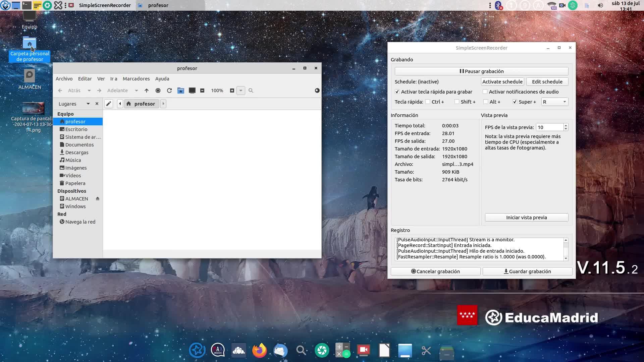Open the view mode dropdown arrow
Viewport: 644px width, 362px height.
241,90
